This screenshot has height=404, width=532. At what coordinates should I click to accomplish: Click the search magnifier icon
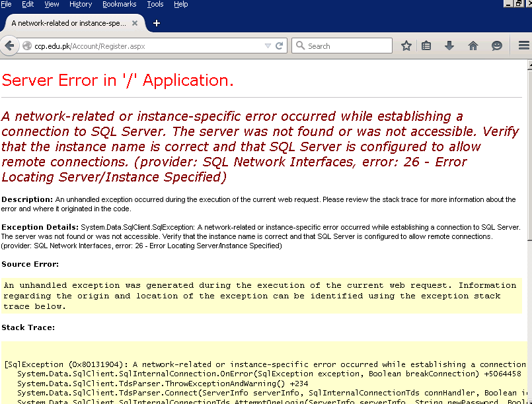tap(300, 46)
